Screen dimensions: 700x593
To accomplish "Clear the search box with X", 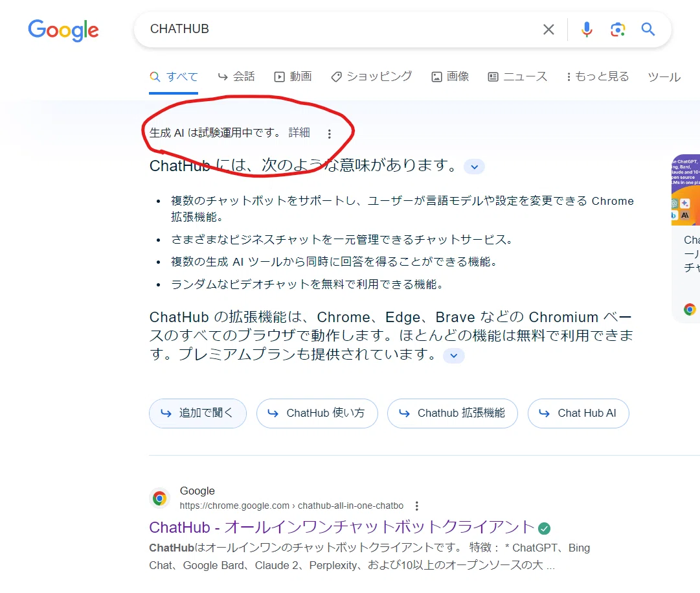I will 548,30.
